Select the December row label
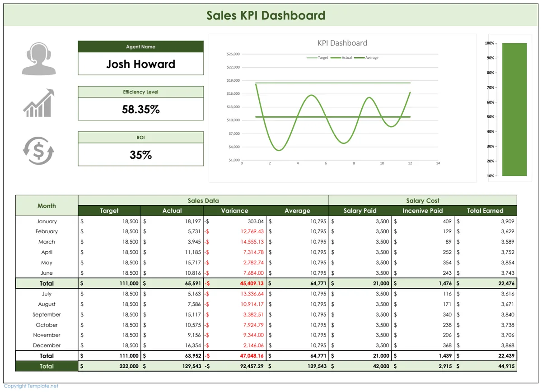 pyautogui.click(x=47, y=346)
